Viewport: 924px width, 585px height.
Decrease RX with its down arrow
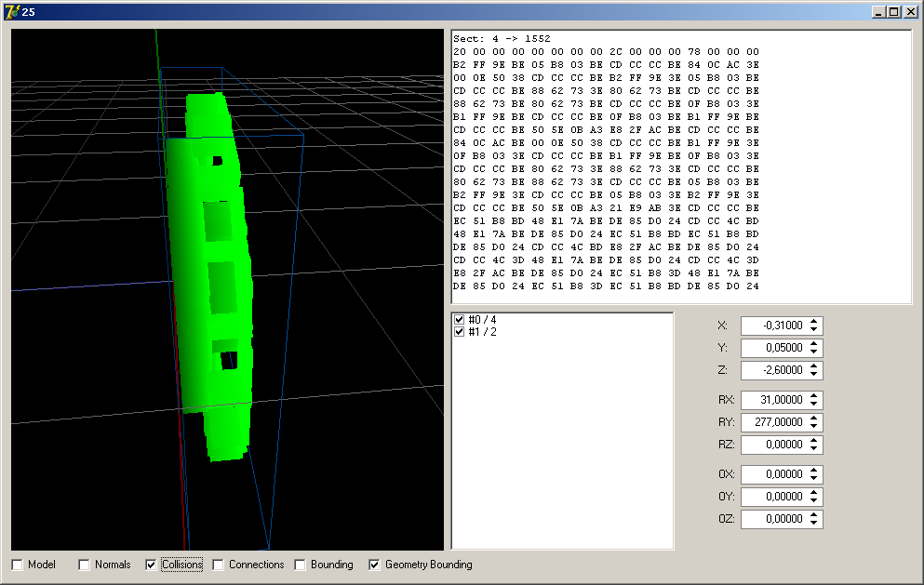click(814, 404)
